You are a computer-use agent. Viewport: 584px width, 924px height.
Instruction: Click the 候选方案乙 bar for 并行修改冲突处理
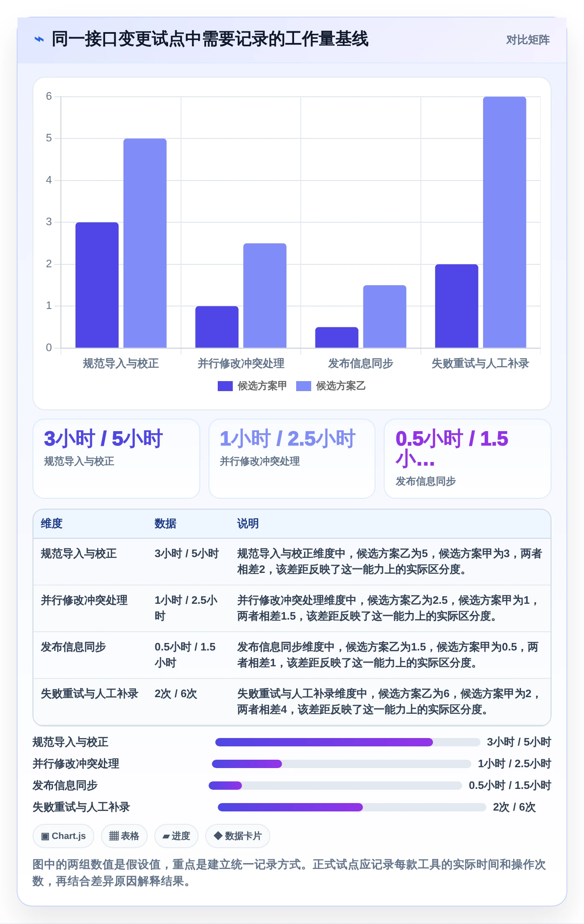[x=265, y=296]
